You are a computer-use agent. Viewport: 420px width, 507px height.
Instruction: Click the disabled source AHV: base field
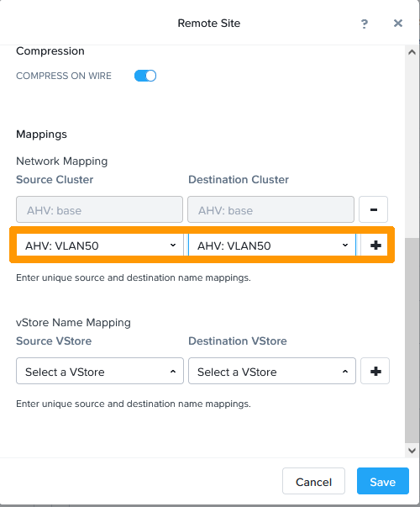pos(99,209)
